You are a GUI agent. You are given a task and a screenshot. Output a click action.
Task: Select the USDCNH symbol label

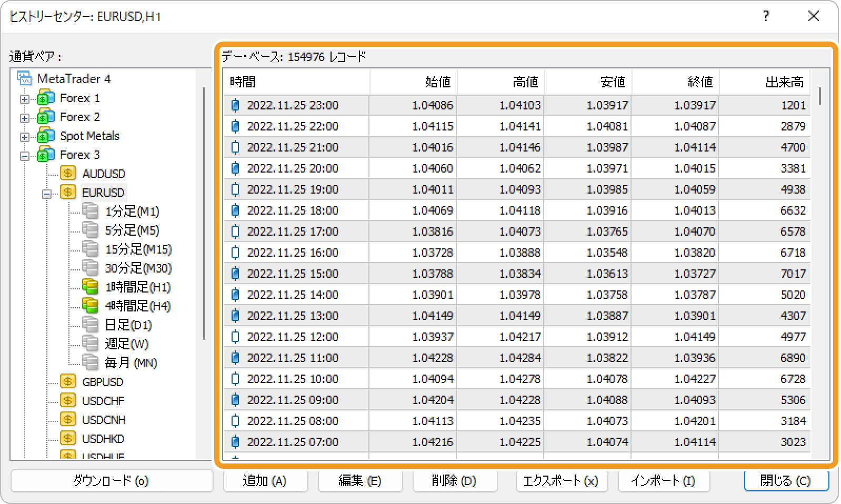[x=104, y=420]
